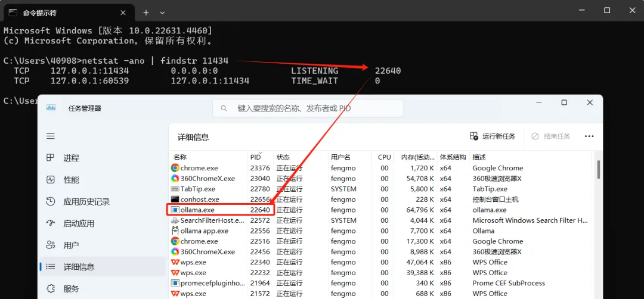Select the SearchFilterHost process row

tap(212, 220)
